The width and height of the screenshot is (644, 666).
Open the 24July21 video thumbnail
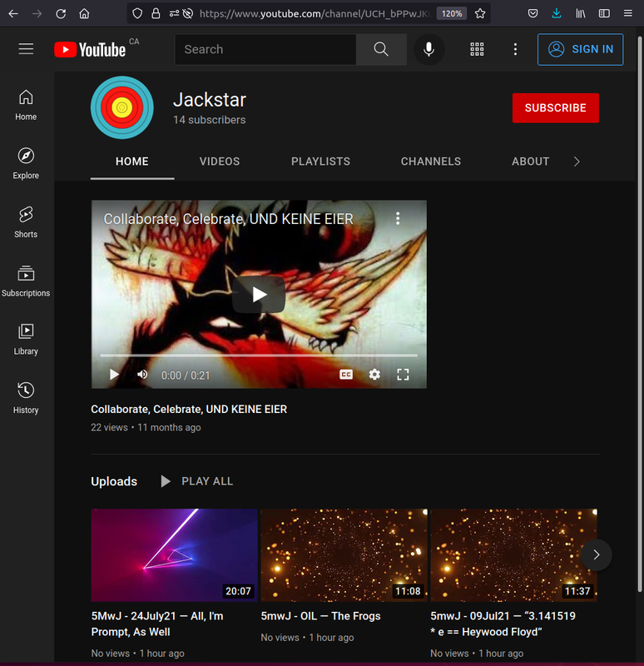(174, 554)
